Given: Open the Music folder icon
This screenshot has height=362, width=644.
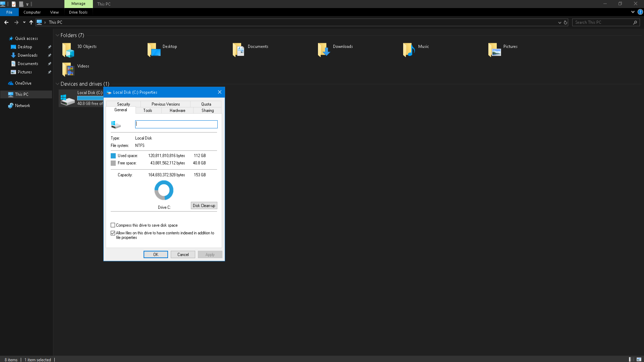Looking at the screenshot, I should click(409, 50).
